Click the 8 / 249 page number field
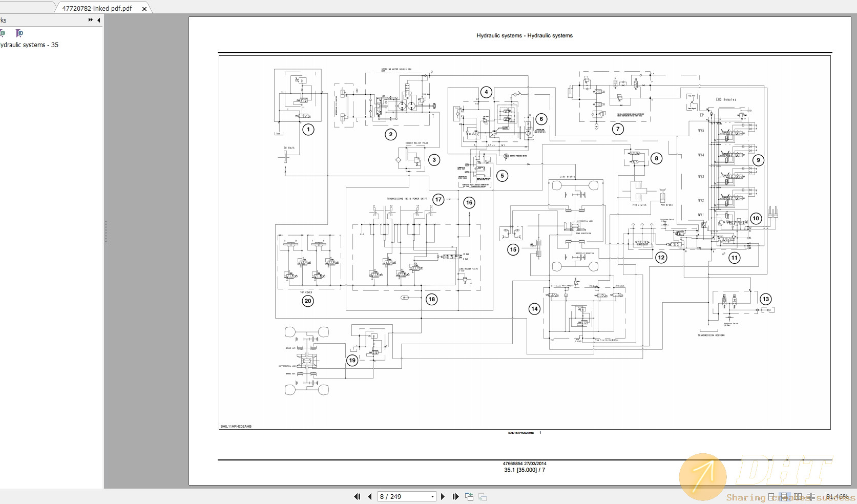The height and width of the screenshot is (504, 857). click(402, 496)
